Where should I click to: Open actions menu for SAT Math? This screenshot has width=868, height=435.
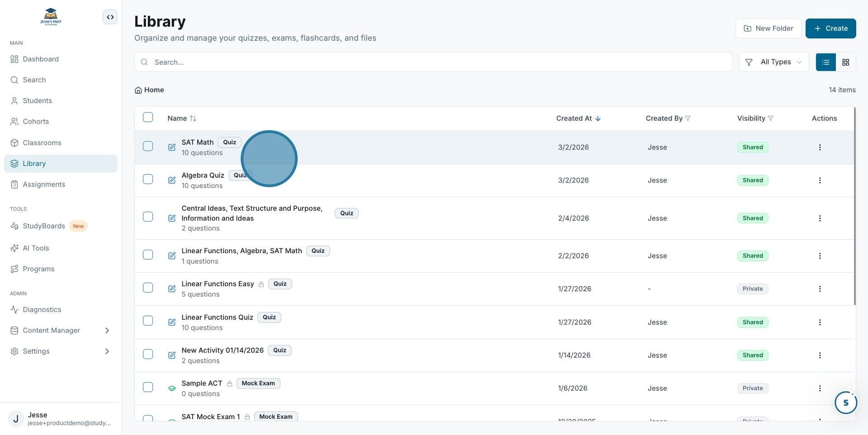tap(820, 147)
